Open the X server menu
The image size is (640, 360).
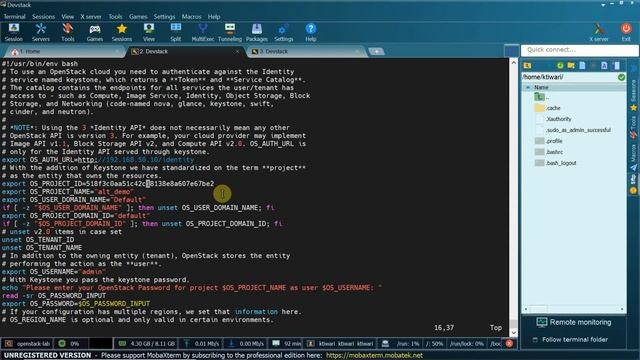[91, 17]
